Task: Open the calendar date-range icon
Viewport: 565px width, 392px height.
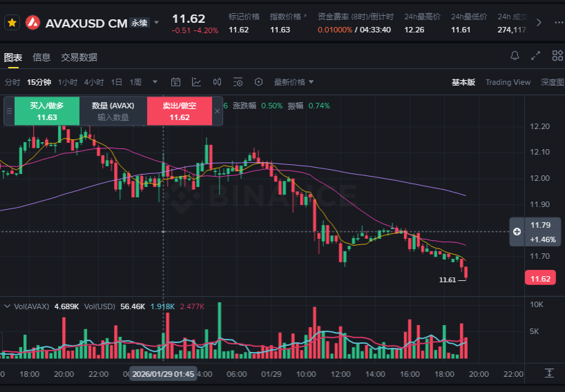Action: click(175, 82)
